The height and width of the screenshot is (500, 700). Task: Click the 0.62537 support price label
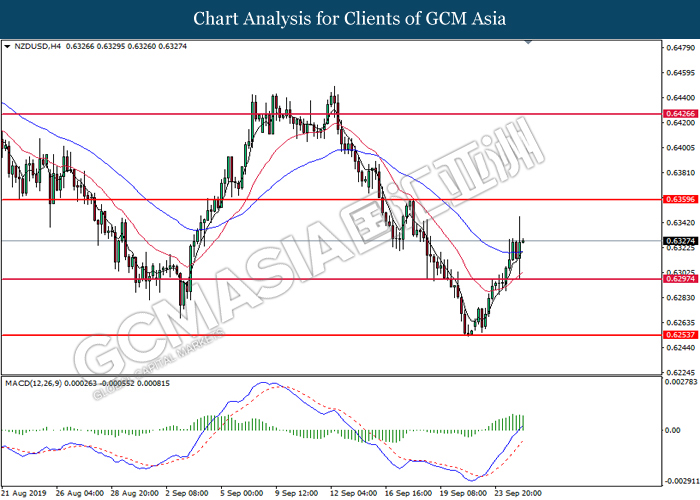(680, 335)
